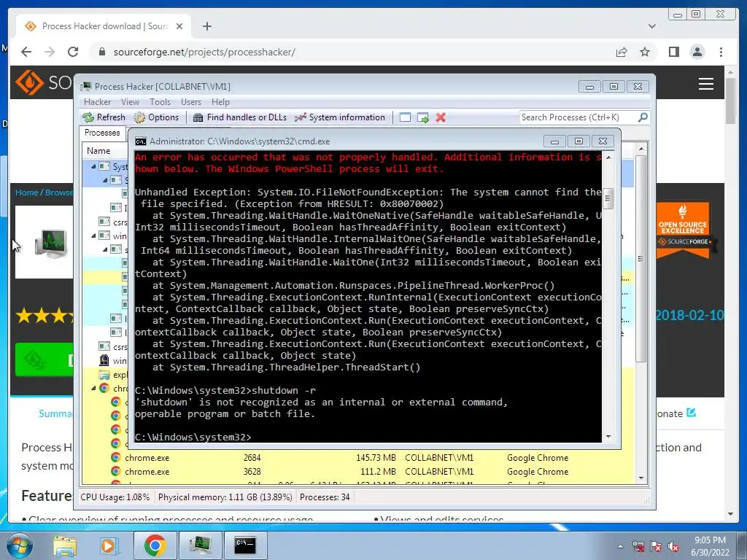Focus the Search Processes input field
Image resolution: width=747 pixels, height=560 pixels.
point(578,117)
